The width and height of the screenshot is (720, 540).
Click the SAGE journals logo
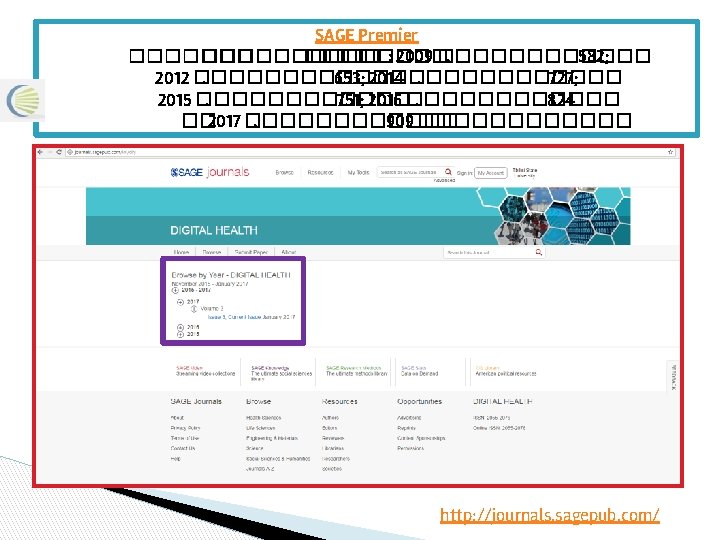(x=209, y=172)
